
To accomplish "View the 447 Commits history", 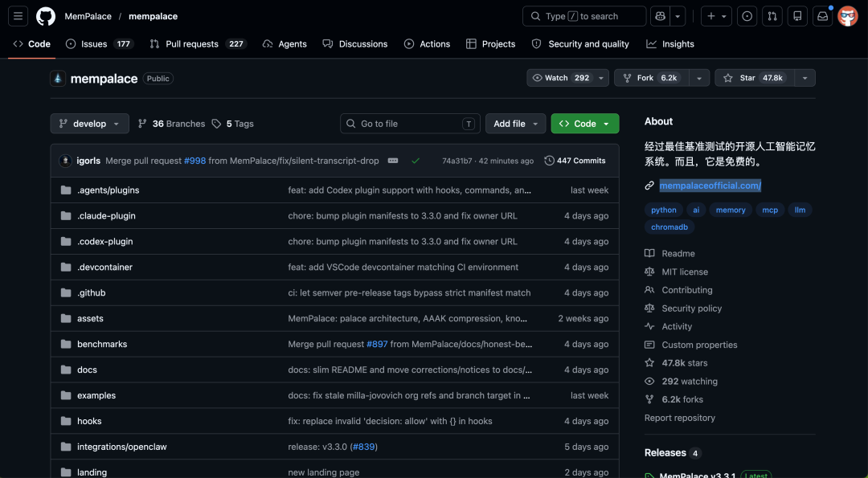I will point(575,161).
